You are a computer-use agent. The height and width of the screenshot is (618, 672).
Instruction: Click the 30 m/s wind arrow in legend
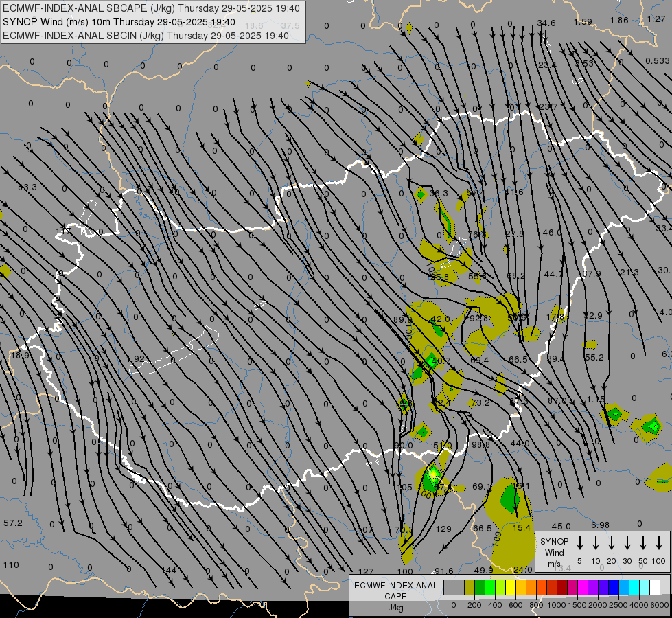pyautogui.click(x=627, y=543)
